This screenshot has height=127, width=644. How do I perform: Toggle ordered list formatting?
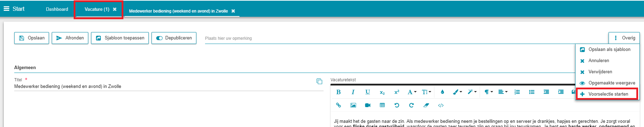coord(517,92)
